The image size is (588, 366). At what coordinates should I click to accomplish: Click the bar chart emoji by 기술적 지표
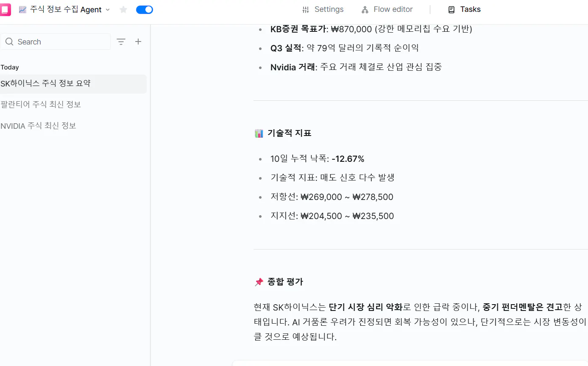pos(259,133)
